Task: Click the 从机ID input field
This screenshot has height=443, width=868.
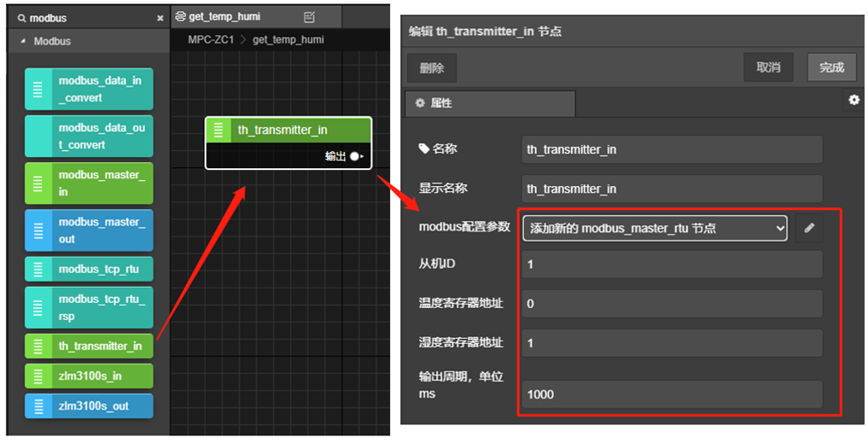Action: (x=672, y=264)
